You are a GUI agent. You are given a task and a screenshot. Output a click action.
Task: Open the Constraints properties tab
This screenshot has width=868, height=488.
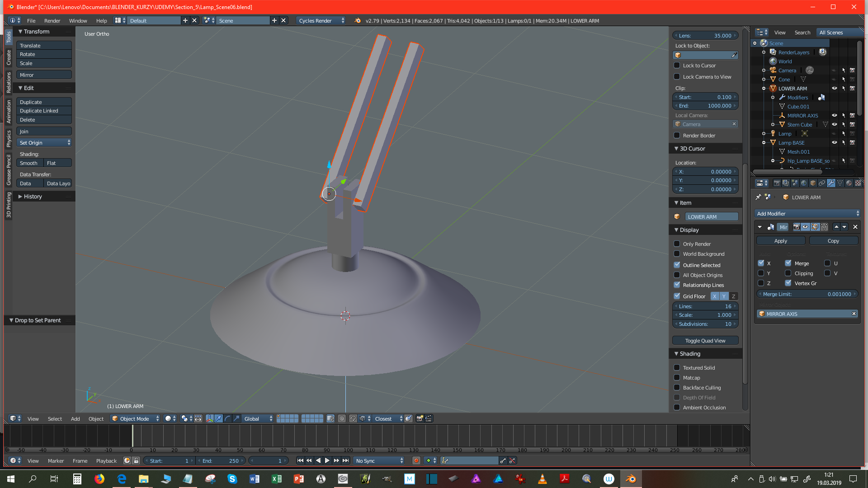click(822, 183)
